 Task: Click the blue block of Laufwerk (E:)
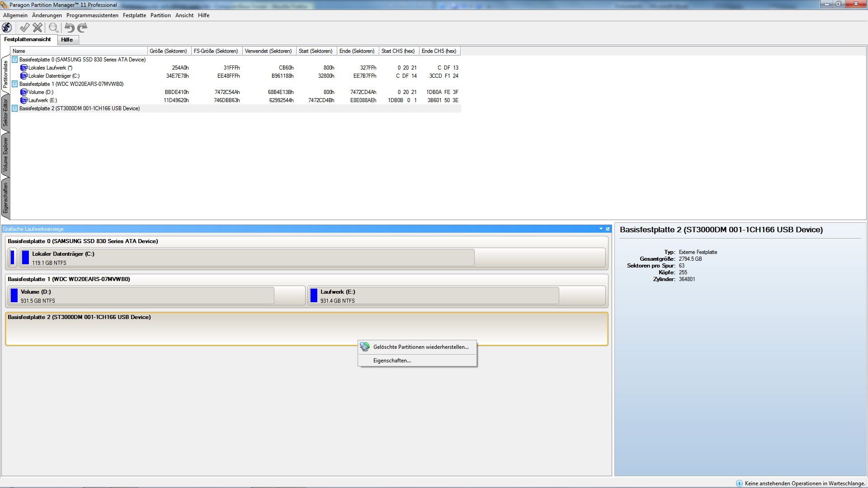pyautogui.click(x=314, y=296)
